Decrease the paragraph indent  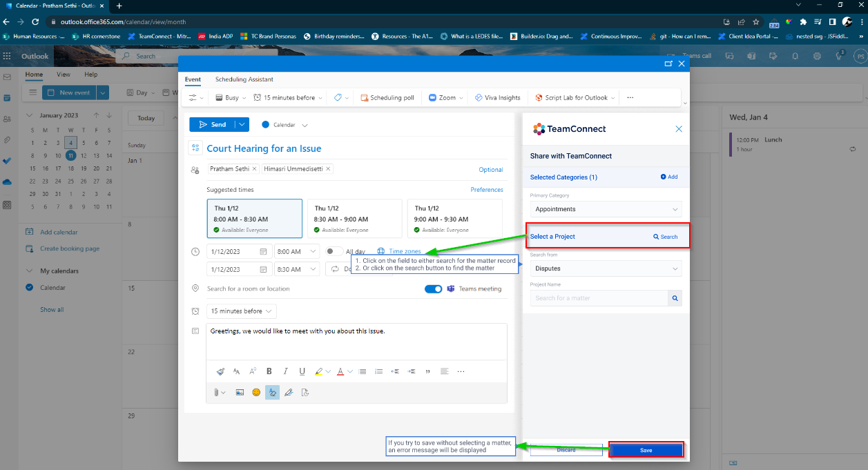click(395, 371)
